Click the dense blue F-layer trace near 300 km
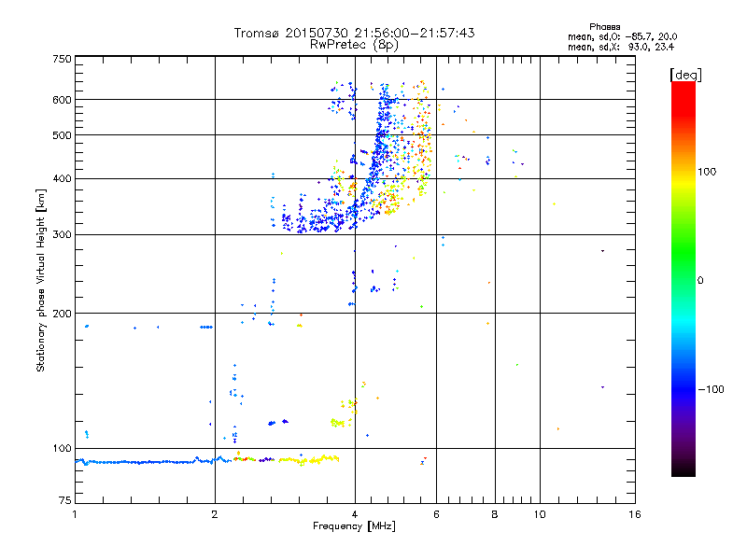 tap(319, 221)
